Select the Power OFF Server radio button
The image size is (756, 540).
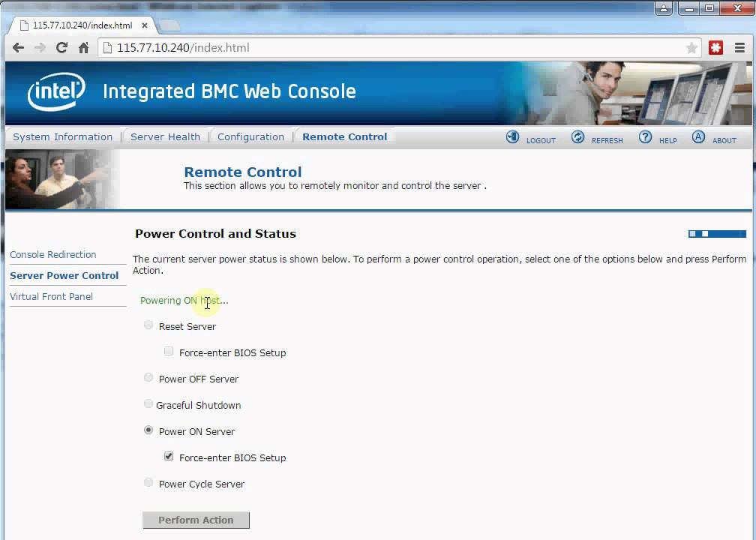coord(148,377)
